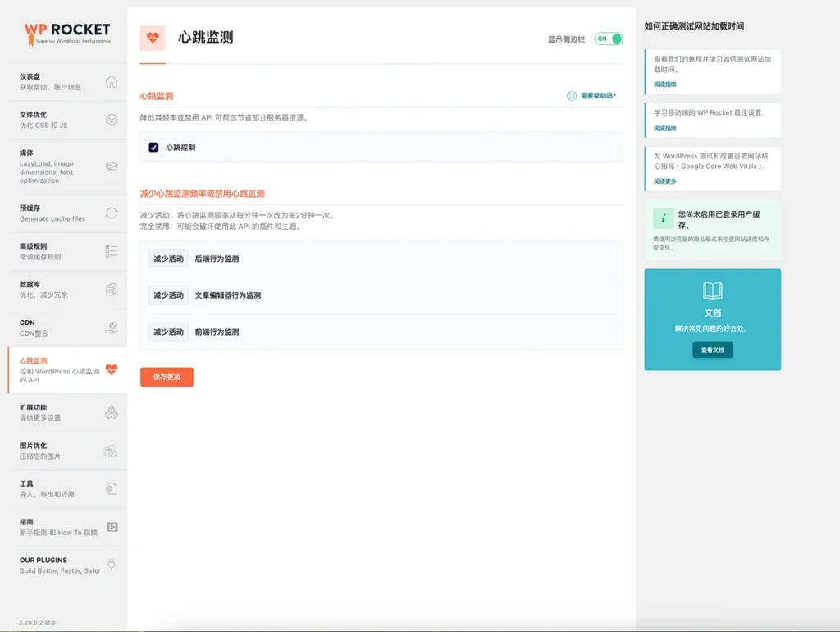This screenshot has width=840, height=632.
Task: Open the 后端行为监测 减少活动 dropdown
Action: [168, 259]
